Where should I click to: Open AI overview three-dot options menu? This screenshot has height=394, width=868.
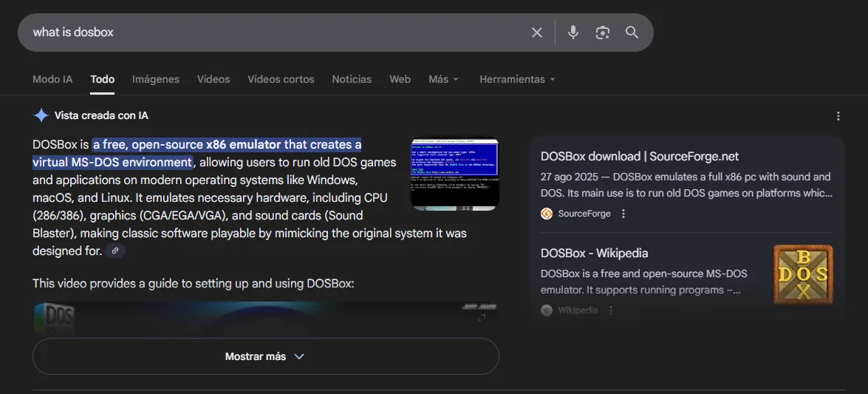pos(838,116)
